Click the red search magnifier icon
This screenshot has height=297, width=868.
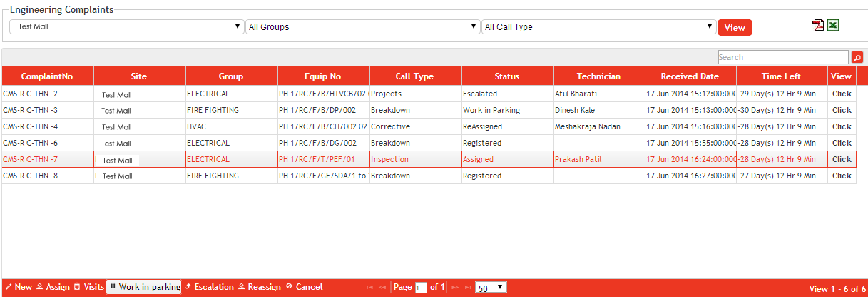(x=857, y=57)
